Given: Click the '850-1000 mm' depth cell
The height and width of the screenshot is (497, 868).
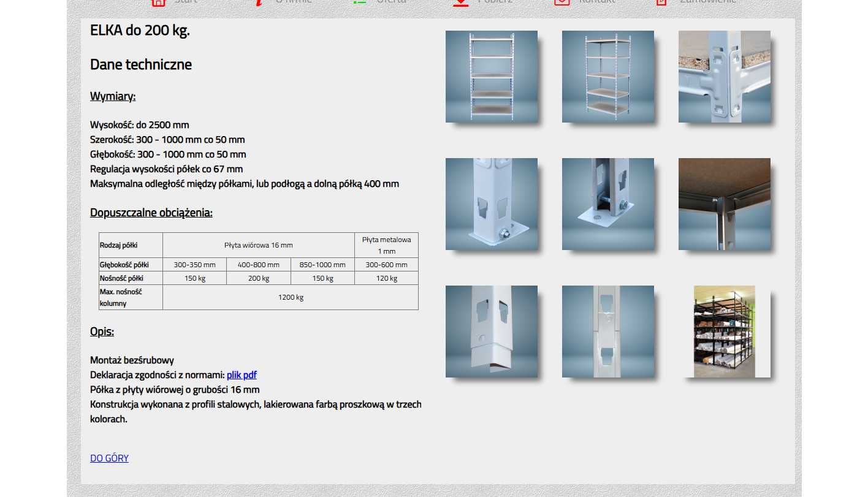Looking at the screenshot, I should point(323,265).
